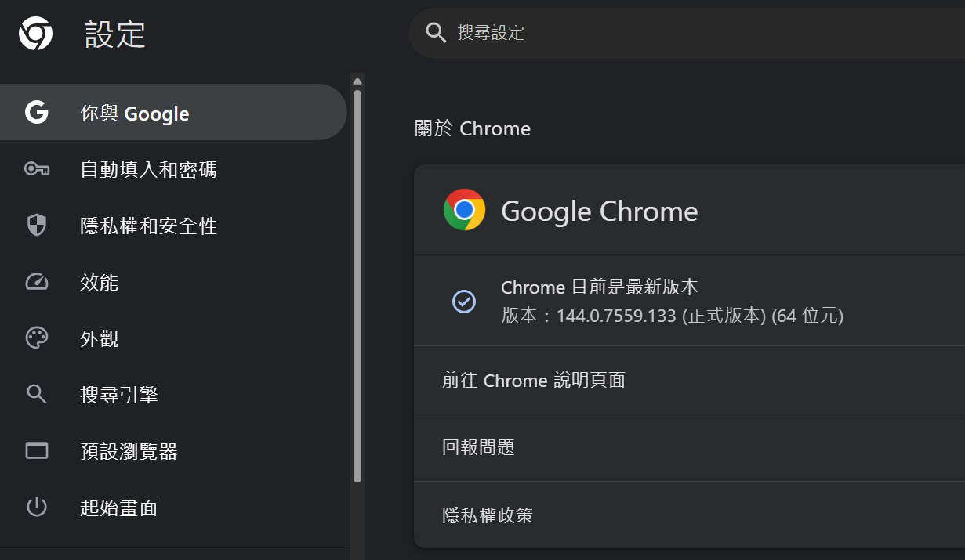
Task: Select the speedometer icon for 效能
Action: click(x=37, y=282)
